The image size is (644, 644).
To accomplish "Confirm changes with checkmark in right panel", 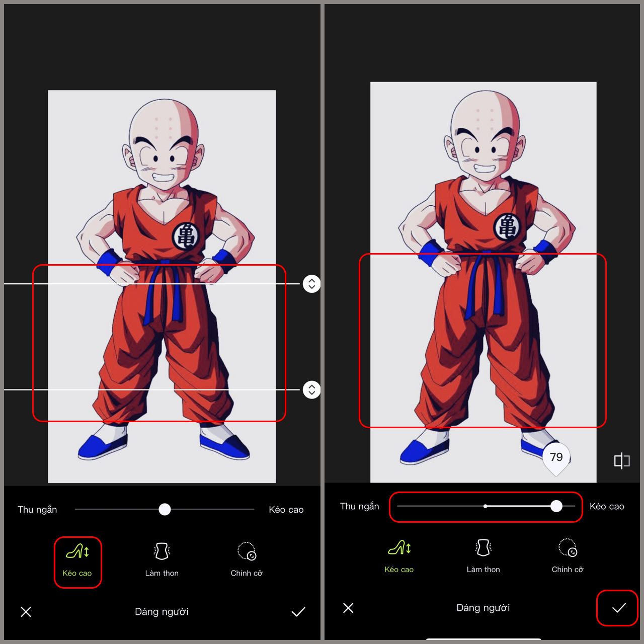I will coord(618,608).
